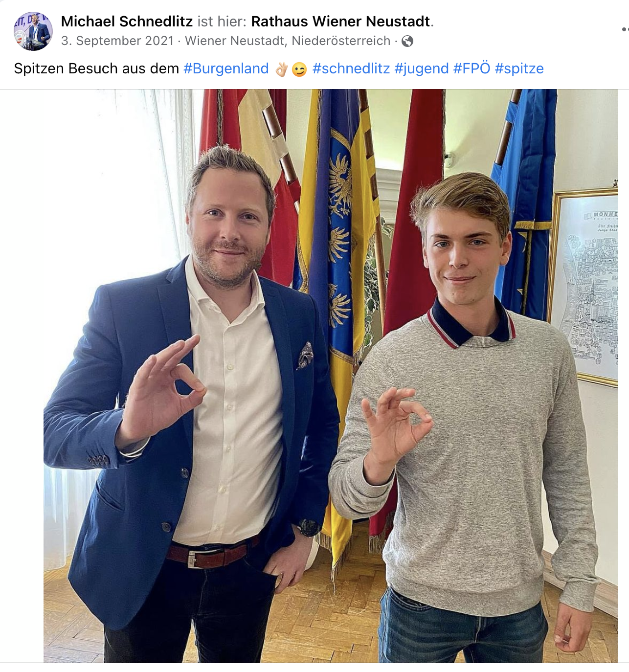Click the OK hand emoji in caption

[x=281, y=69]
